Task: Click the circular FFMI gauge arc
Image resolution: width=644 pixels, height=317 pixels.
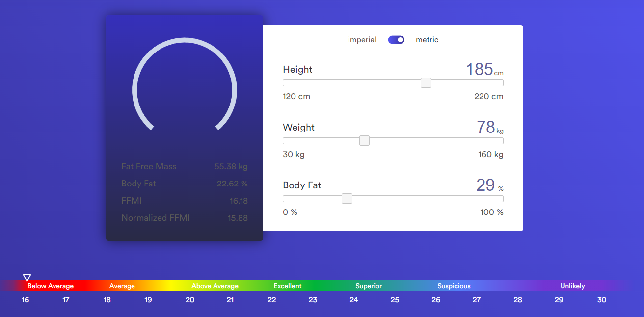Action: pos(185,83)
